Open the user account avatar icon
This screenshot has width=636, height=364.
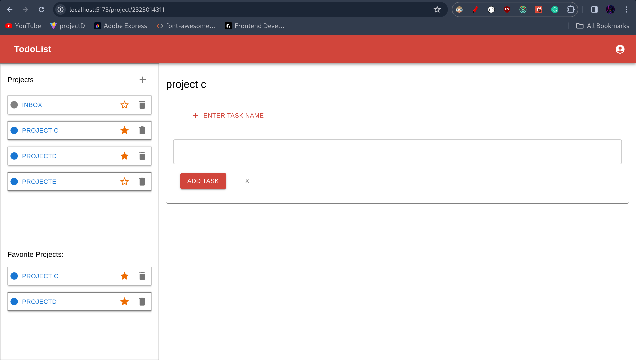pos(620,49)
